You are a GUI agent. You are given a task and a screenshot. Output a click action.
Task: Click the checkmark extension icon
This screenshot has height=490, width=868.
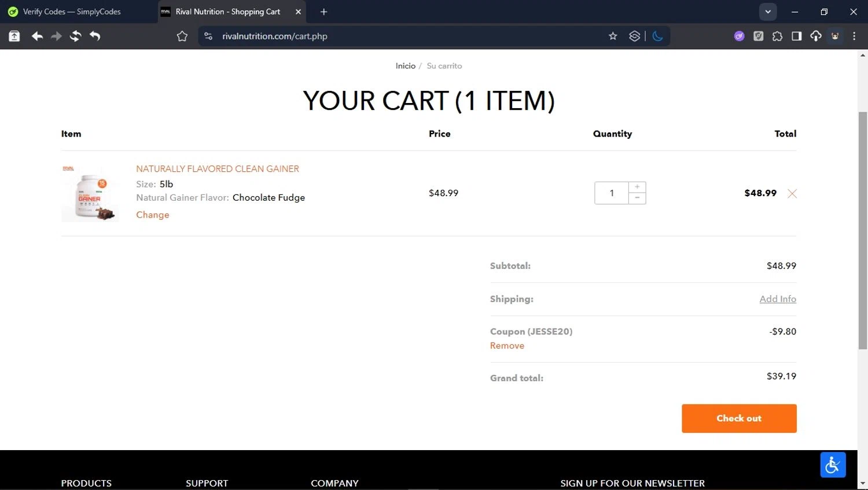click(758, 36)
